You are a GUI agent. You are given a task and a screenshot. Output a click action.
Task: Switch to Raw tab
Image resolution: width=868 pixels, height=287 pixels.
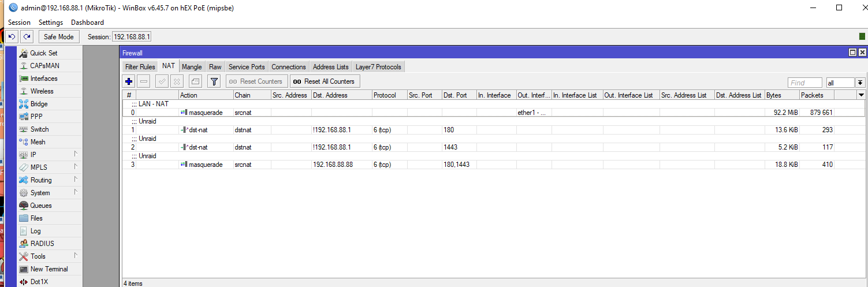pyautogui.click(x=215, y=67)
